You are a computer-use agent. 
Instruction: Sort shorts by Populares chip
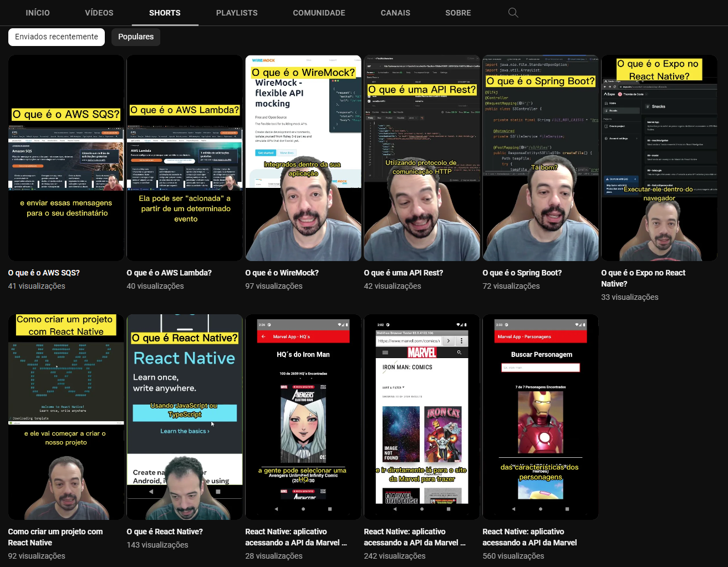(x=136, y=37)
